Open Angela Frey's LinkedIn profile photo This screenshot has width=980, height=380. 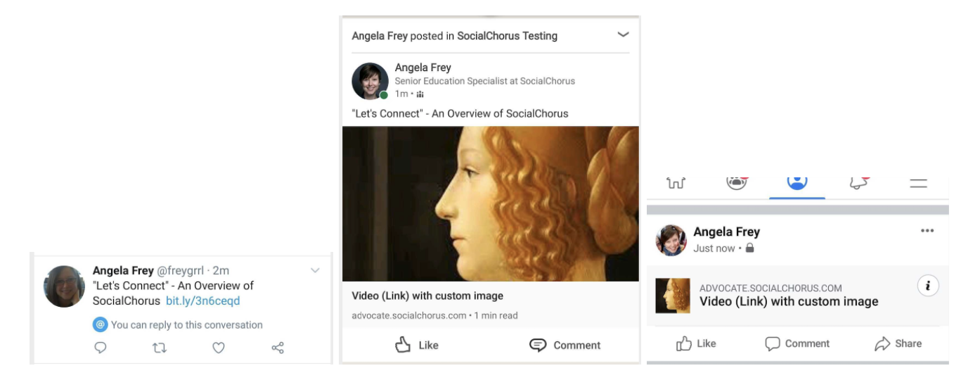370,81
